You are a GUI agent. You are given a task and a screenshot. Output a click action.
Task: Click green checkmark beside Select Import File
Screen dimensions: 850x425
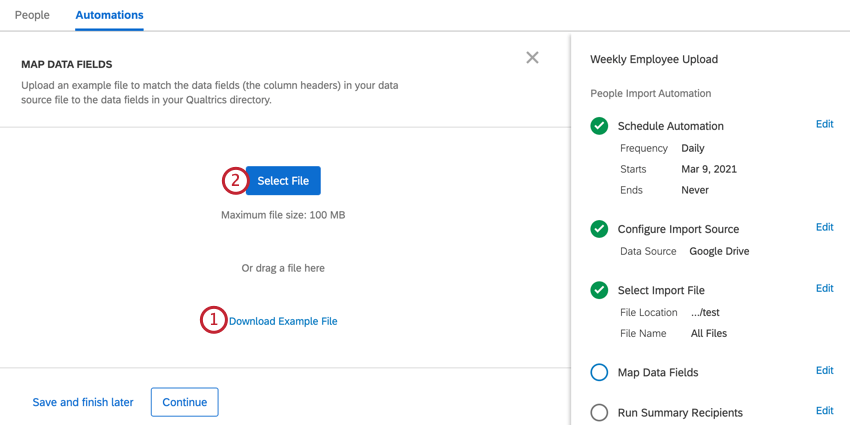click(599, 290)
